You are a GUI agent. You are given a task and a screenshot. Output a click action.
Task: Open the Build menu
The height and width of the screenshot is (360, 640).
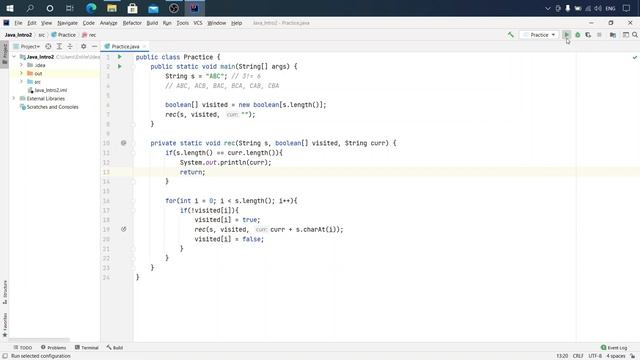[x=152, y=23]
